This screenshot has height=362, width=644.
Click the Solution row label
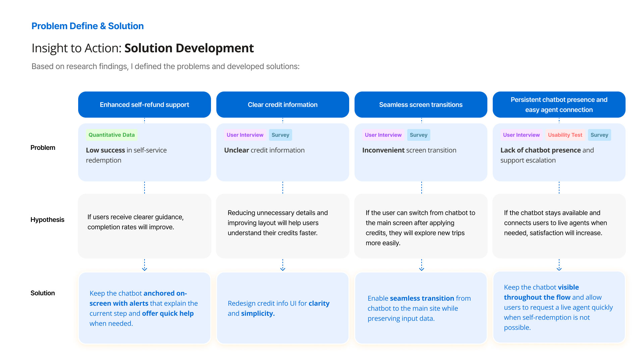point(43,293)
